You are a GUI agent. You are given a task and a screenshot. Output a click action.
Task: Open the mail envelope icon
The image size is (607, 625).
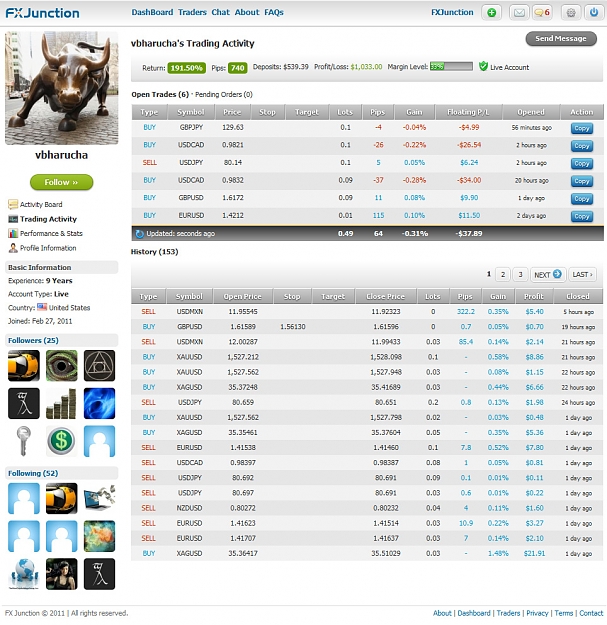[519, 13]
